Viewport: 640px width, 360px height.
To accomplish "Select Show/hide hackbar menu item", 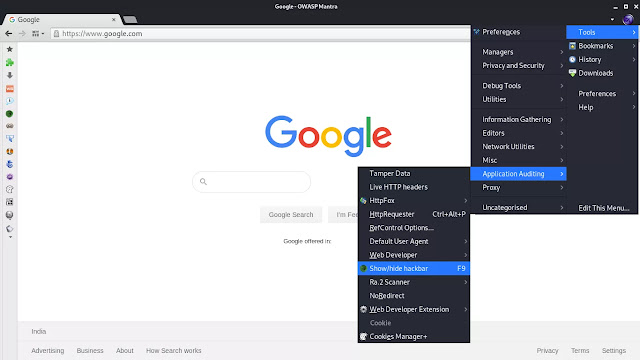I will pyautogui.click(x=414, y=268).
